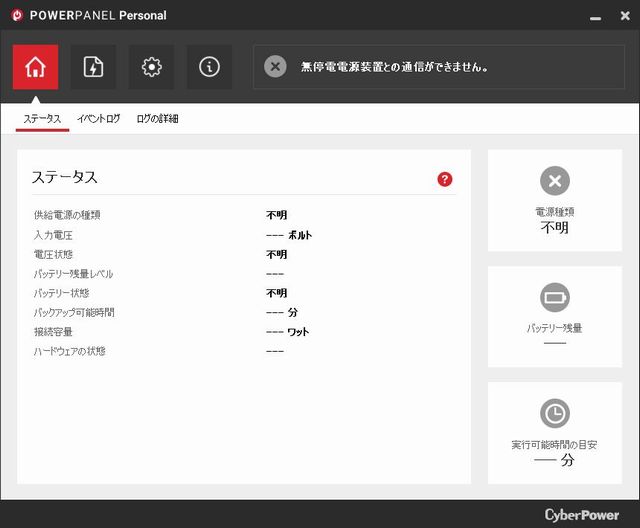Open the power energy report section
640x528 pixels.
93,67
